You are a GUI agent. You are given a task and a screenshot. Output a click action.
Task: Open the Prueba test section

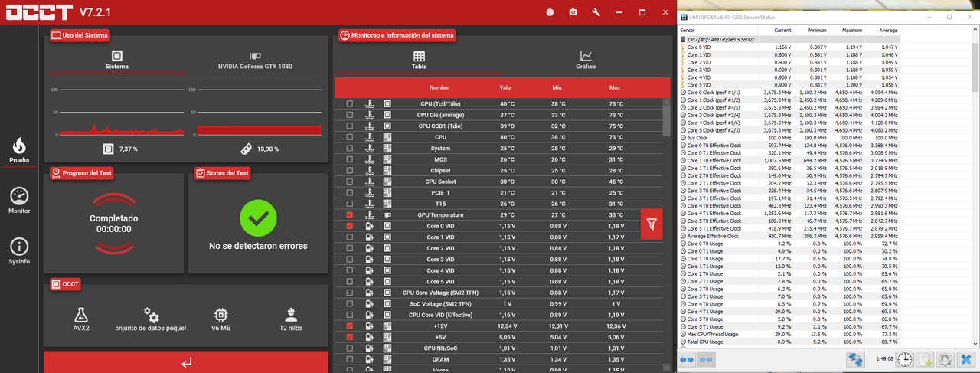(x=19, y=151)
